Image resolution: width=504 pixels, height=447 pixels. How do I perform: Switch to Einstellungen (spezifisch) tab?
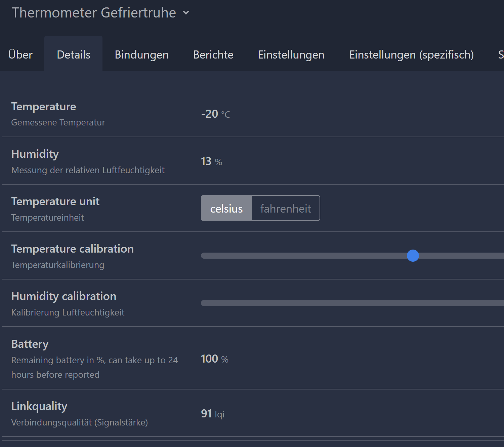411,54
